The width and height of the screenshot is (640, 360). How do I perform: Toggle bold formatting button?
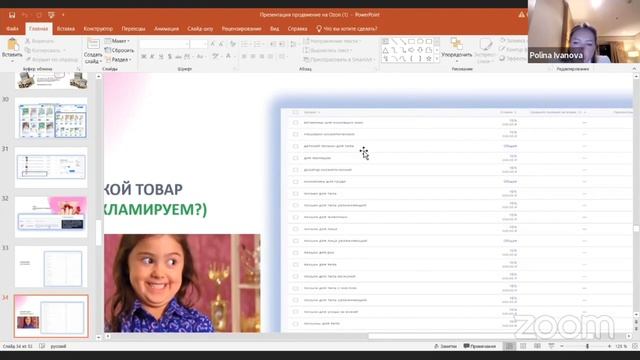coord(144,57)
